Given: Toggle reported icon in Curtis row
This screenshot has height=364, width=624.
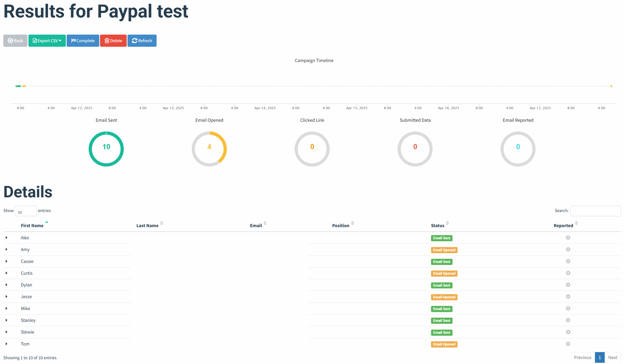Looking at the screenshot, I should point(568,273).
